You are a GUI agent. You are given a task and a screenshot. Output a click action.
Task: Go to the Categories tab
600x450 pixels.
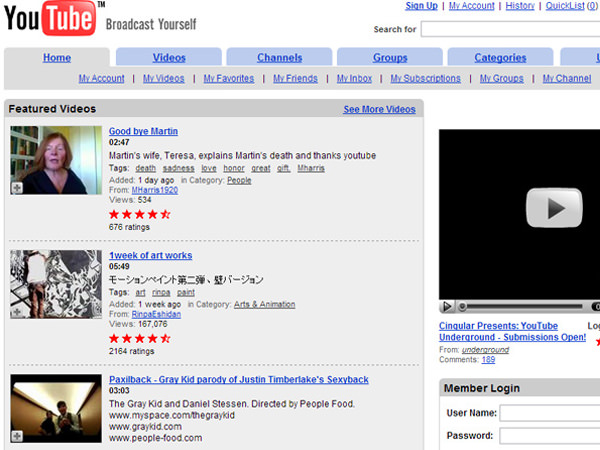(500, 58)
